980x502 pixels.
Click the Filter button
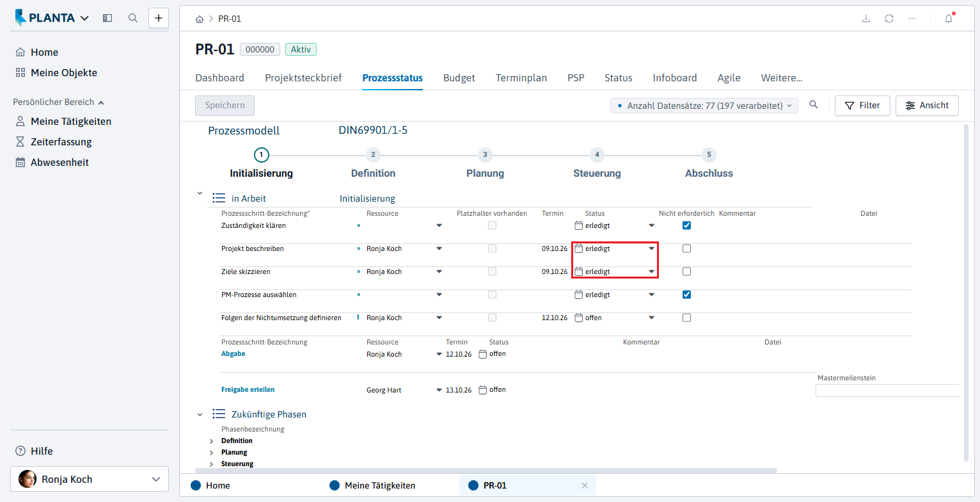pos(862,106)
